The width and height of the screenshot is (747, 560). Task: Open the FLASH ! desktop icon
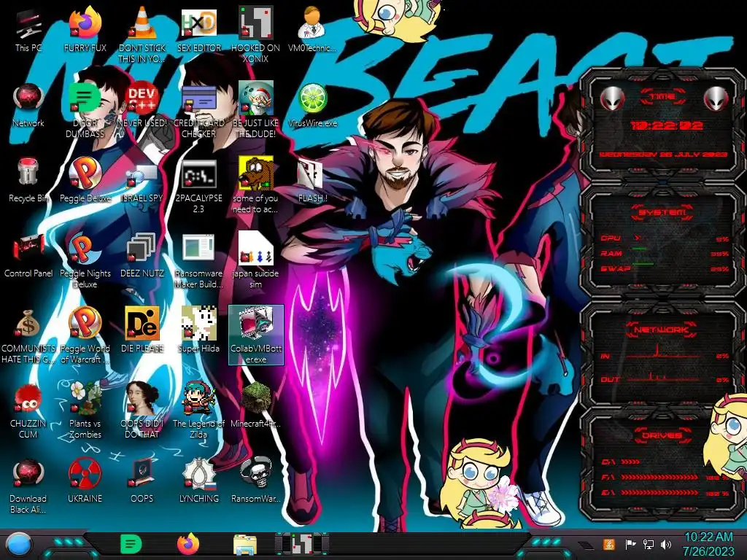coord(312,181)
